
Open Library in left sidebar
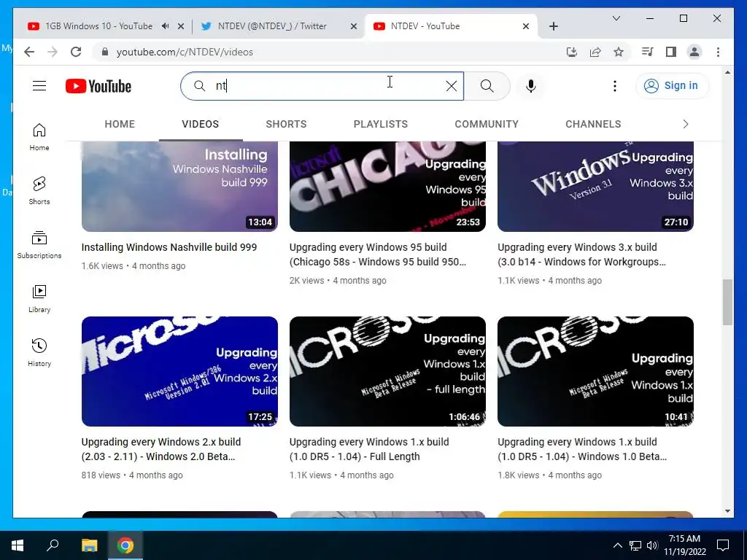pos(39,299)
